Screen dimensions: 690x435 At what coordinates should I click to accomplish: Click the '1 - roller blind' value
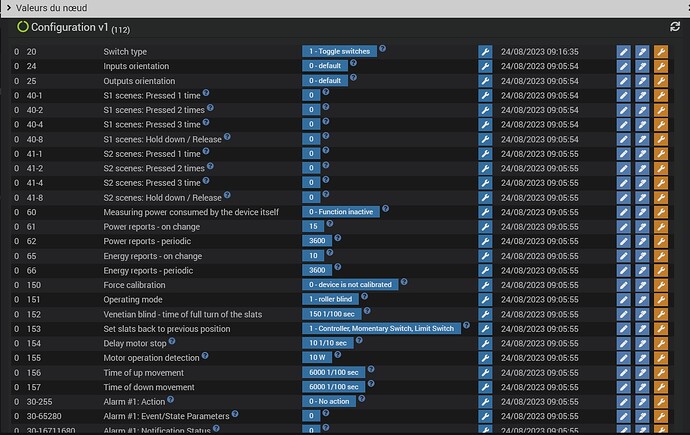(330, 300)
